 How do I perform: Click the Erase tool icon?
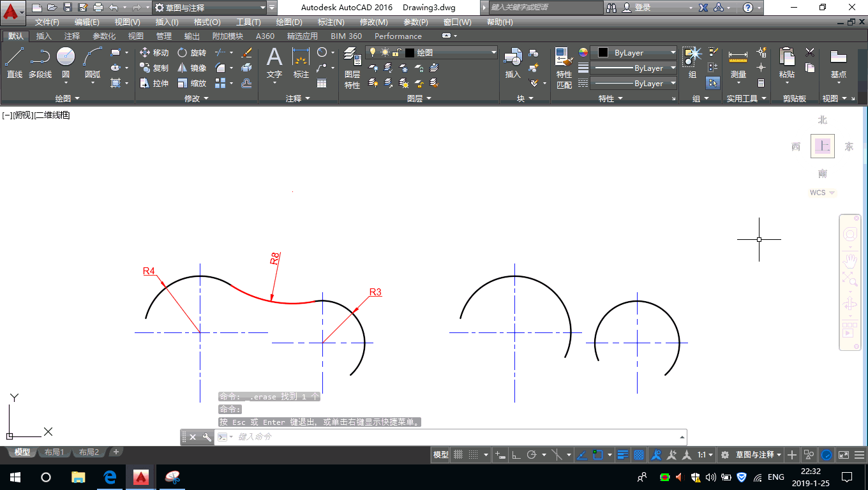pyautogui.click(x=247, y=53)
